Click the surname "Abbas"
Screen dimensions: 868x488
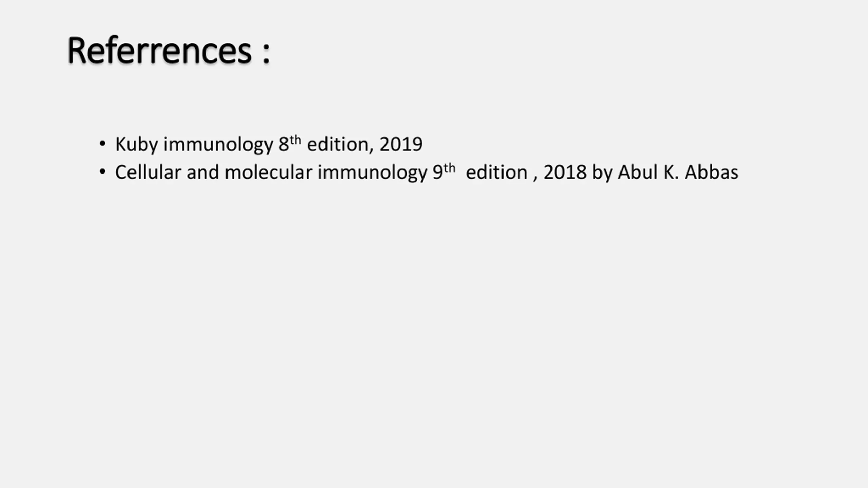click(x=711, y=172)
